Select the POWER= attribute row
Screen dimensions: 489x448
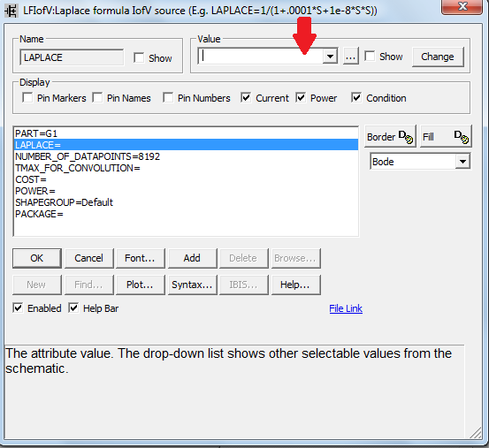point(187,191)
